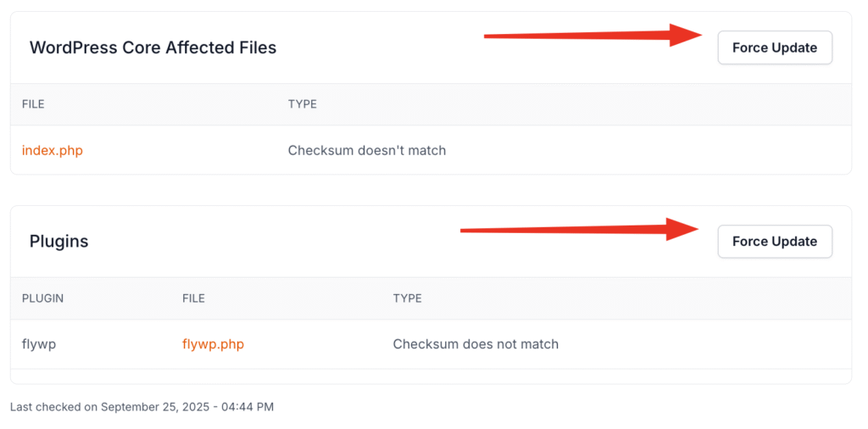Click Force Update for WordPress Core files
Image resolution: width=868 pixels, height=429 pixels.
point(775,47)
